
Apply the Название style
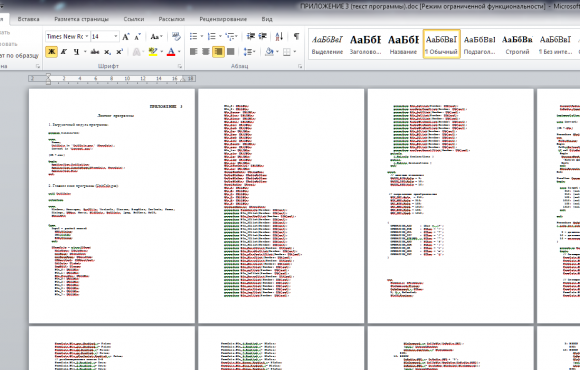pyautogui.click(x=403, y=44)
